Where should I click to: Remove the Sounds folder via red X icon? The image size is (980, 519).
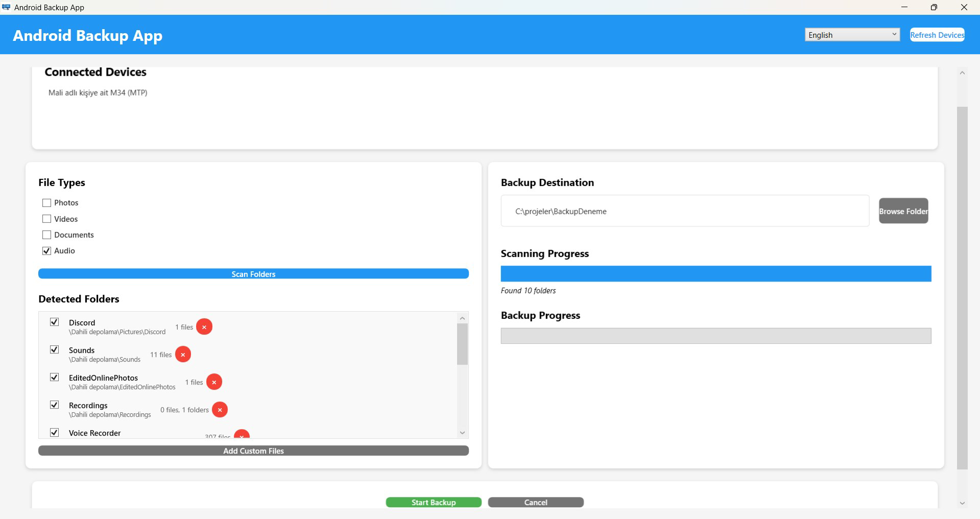click(x=183, y=354)
